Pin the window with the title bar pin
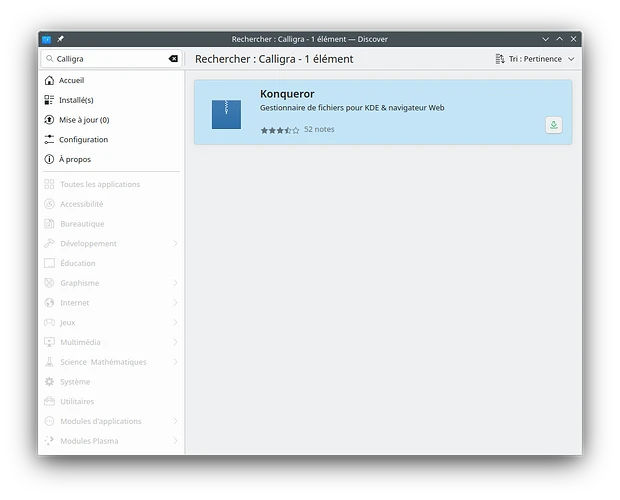 (61, 38)
